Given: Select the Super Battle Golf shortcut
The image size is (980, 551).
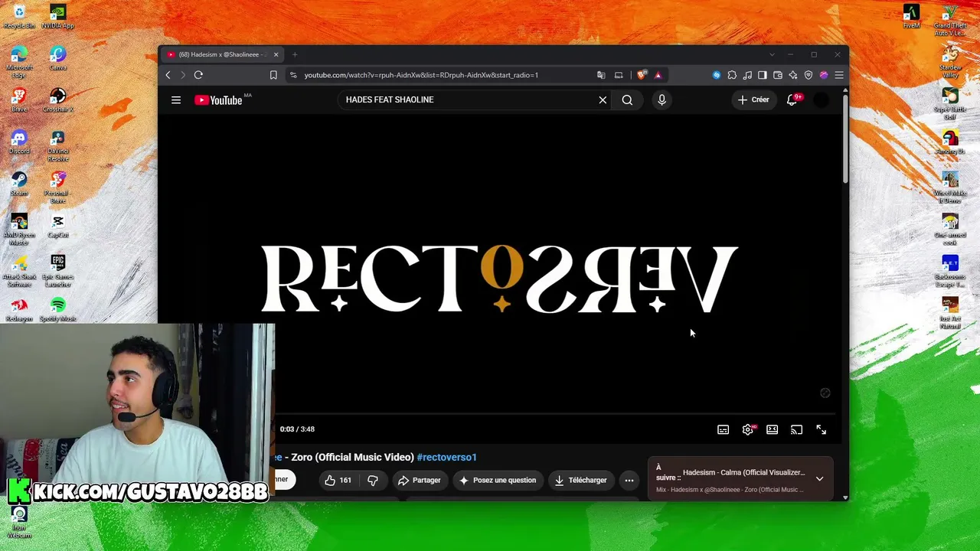Looking at the screenshot, I should 950,104.
